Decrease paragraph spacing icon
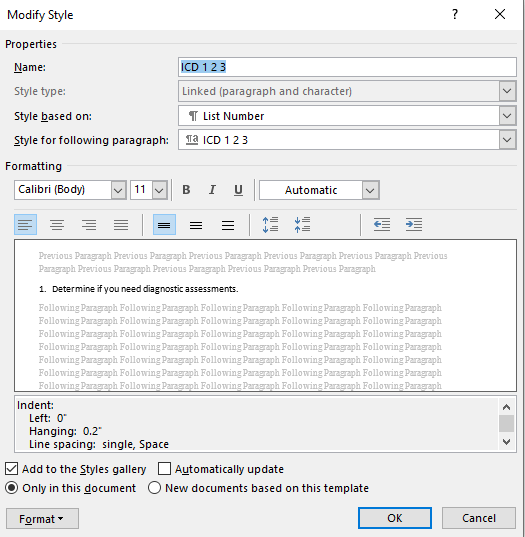525x537 pixels. pyautogui.click(x=302, y=225)
